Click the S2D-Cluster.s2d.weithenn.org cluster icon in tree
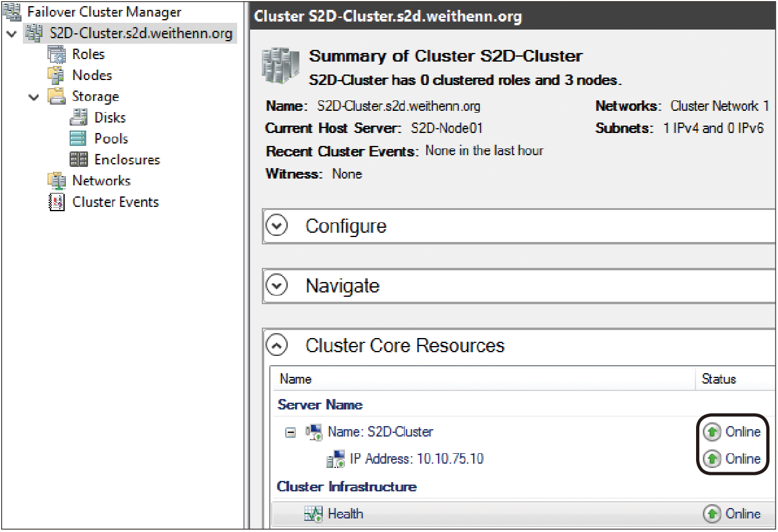This screenshot has width=778, height=532. (34, 33)
